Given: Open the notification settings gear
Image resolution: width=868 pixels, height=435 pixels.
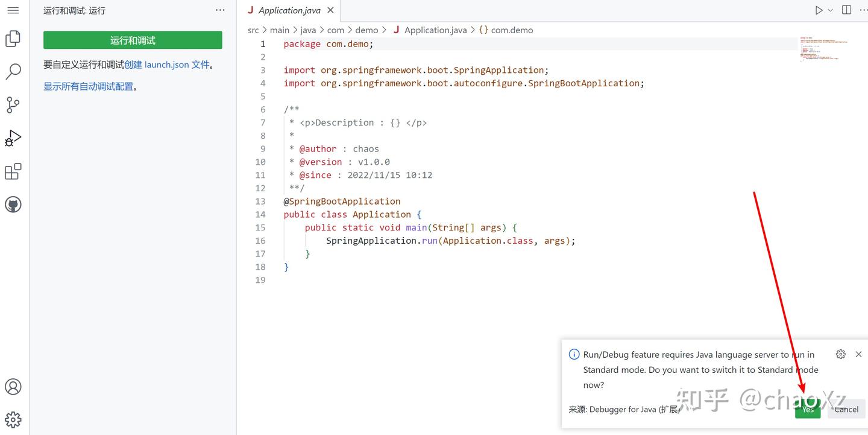Looking at the screenshot, I should tap(840, 354).
